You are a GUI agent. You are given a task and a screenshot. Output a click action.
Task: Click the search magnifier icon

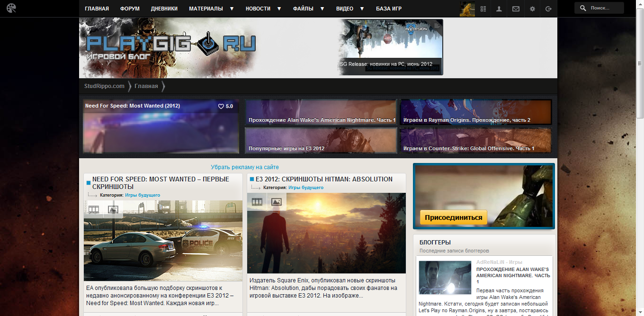point(583,8)
